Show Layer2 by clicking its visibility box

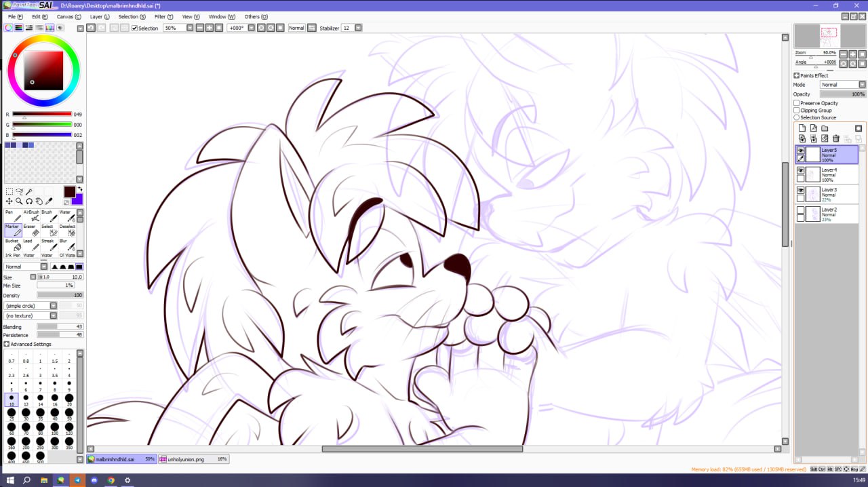801,210
